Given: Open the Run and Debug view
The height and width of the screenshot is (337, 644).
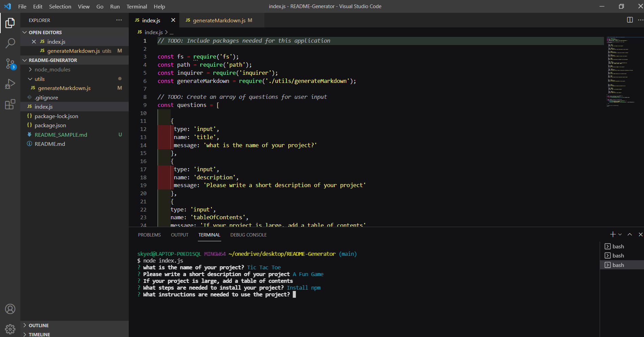Looking at the screenshot, I should tap(10, 84).
